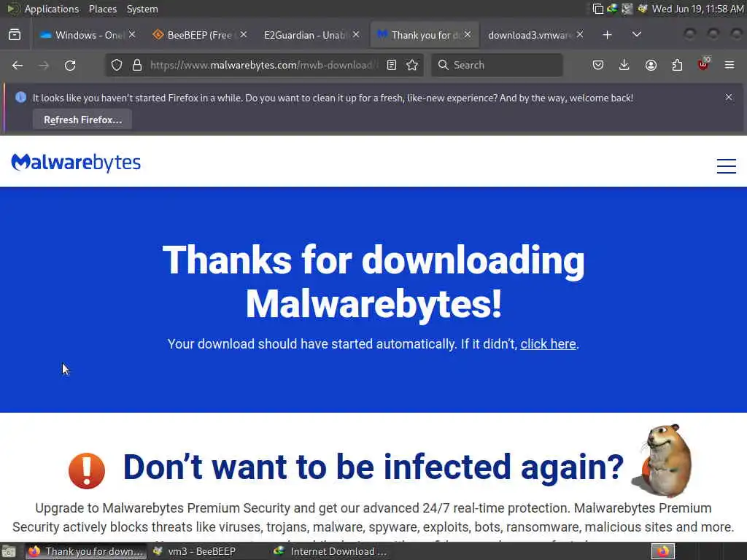Go back to the previous page
747x560 pixels.
point(18,65)
